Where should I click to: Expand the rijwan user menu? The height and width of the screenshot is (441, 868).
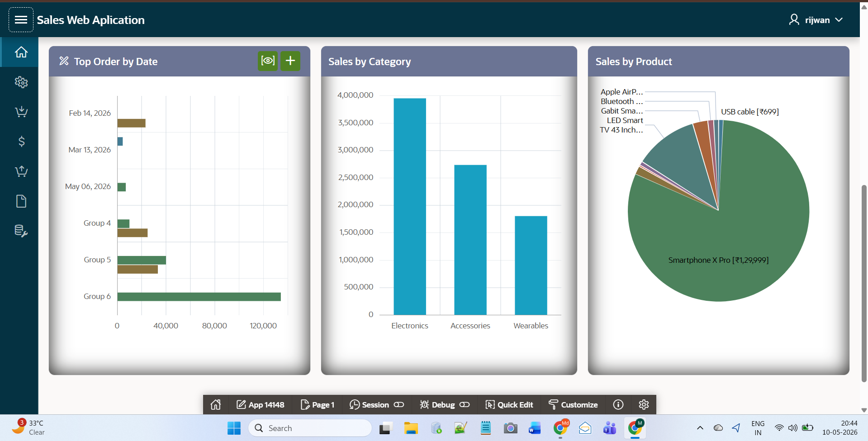click(816, 20)
